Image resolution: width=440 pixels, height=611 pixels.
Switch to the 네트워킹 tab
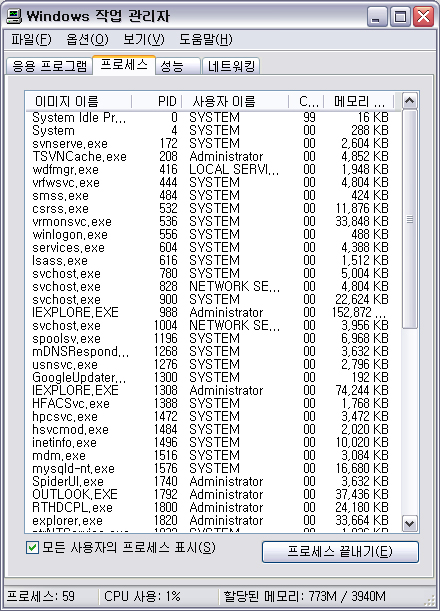point(231,66)
